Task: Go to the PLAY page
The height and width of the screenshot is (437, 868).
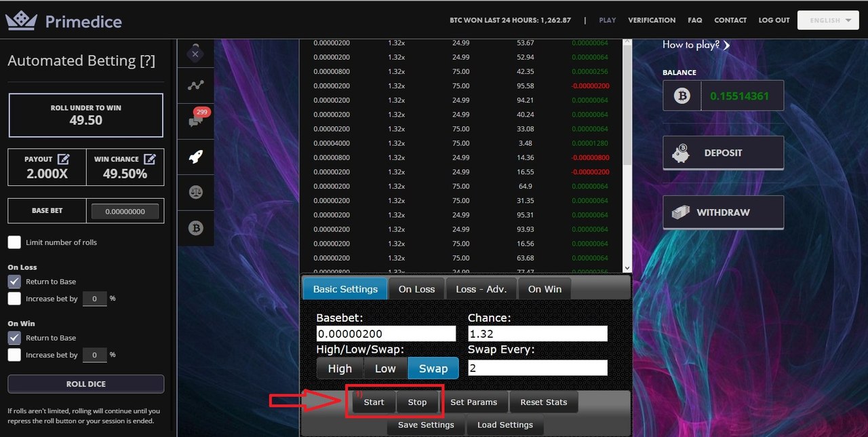Action: click(608, 20)
